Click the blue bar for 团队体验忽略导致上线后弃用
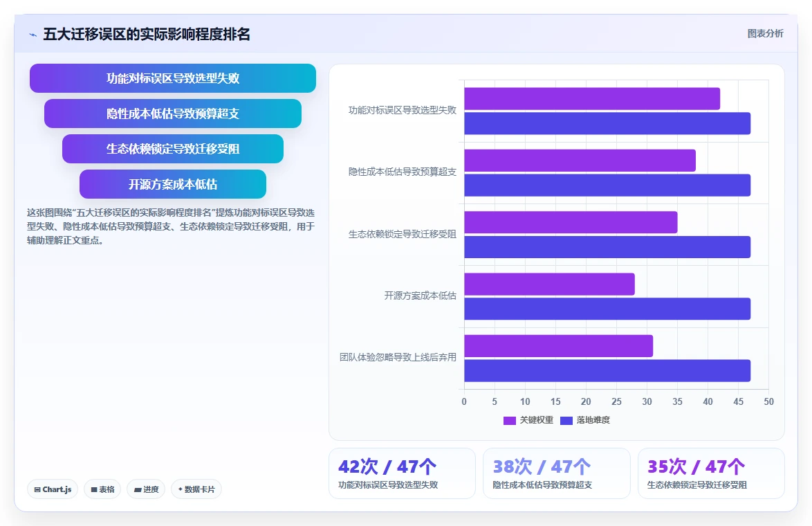The width and height of the screenshot is (812, 526). (607, 370)
